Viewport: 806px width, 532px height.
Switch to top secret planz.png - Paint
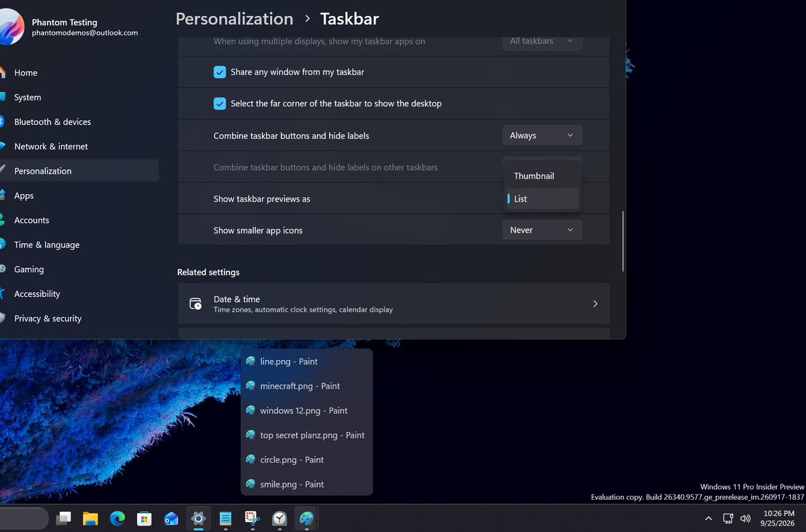click(306, 435)
